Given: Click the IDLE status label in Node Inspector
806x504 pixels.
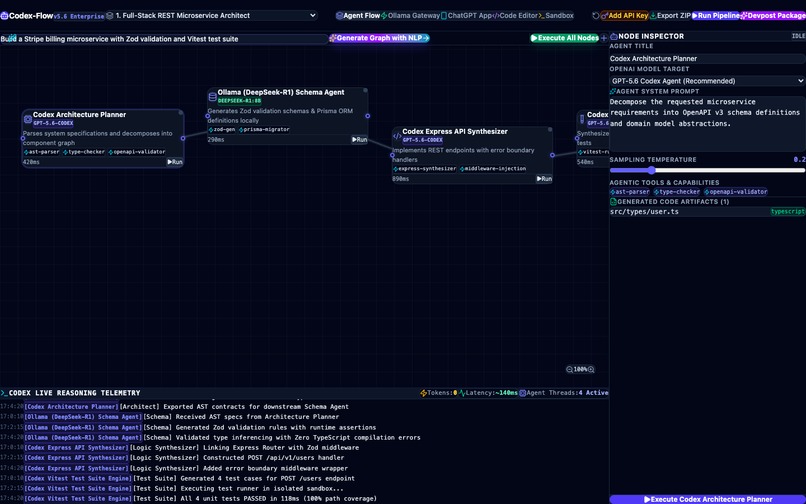Looking at the screenshot, I should [798, 37].
